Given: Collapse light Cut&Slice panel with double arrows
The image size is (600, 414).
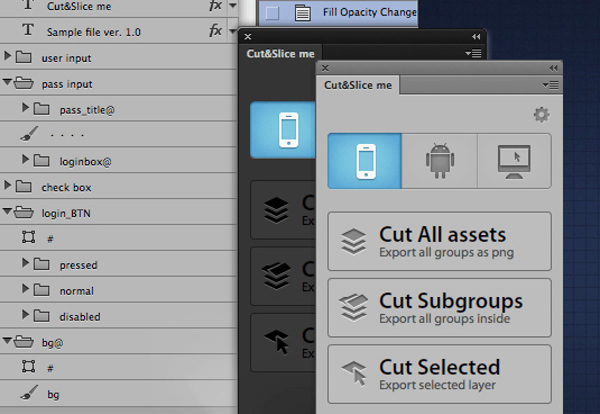Looking at the screenshot, I should coord(553,68).
